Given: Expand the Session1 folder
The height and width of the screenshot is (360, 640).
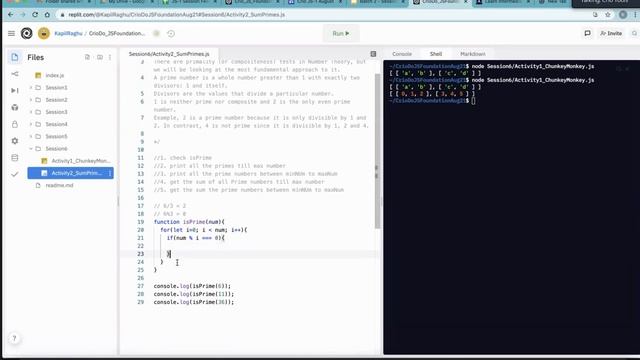Looking at the screenshot, I should tap(31, 87).
